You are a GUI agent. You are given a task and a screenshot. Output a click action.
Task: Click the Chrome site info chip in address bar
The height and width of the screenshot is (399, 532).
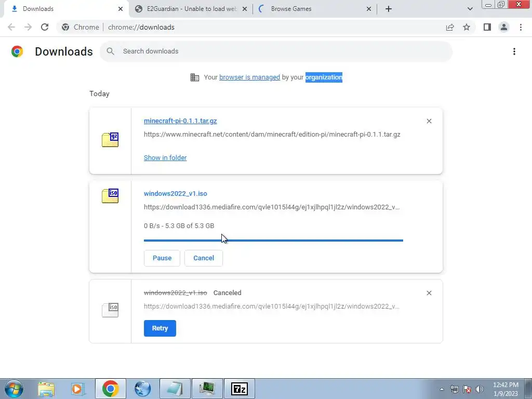[x=80, y=27]
